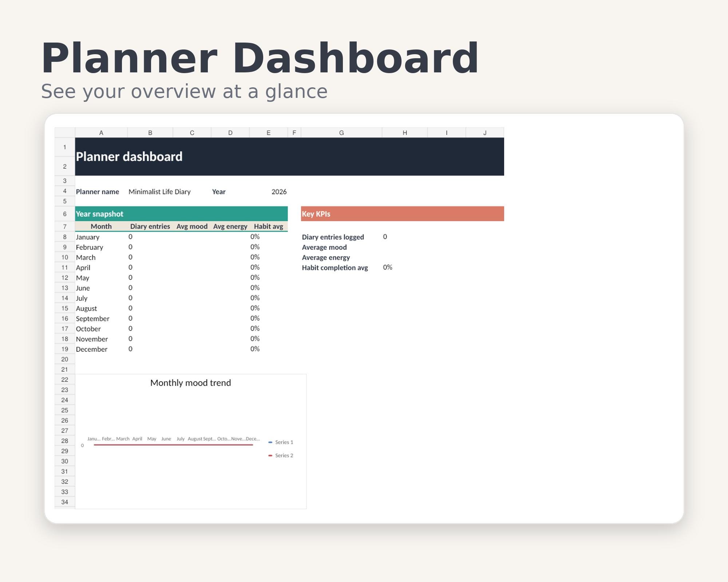This screenshot has width=728, height=582.
Task: Select column A header
Action: pyautogui.click(x=101, y=133)
